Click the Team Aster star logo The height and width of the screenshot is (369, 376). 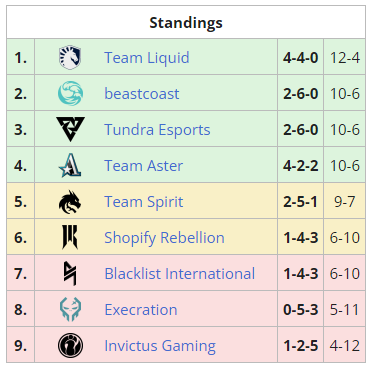point(70,165)
